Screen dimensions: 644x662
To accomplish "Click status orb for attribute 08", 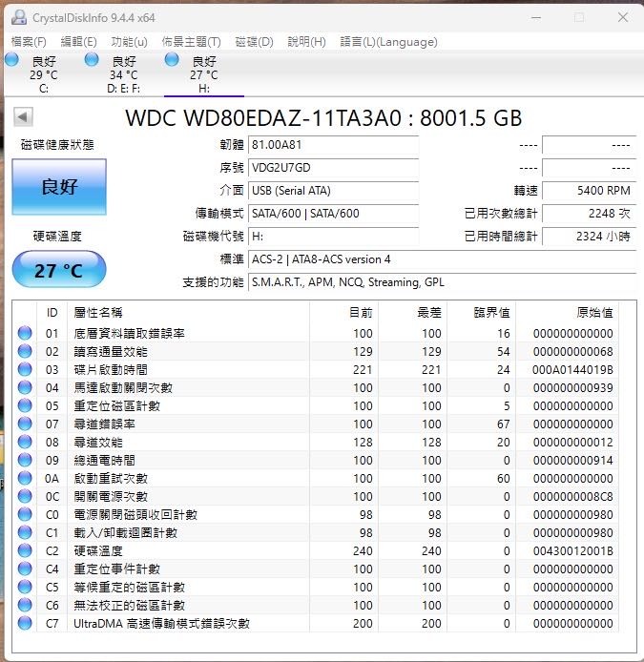I will [25, 442].
